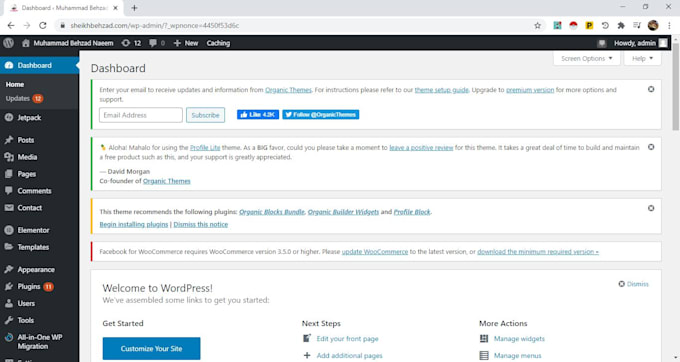The height and width of the screenshot is (362, 680).
Task: Click All-in-One WP Migration icon
Action: pos(9,337)
